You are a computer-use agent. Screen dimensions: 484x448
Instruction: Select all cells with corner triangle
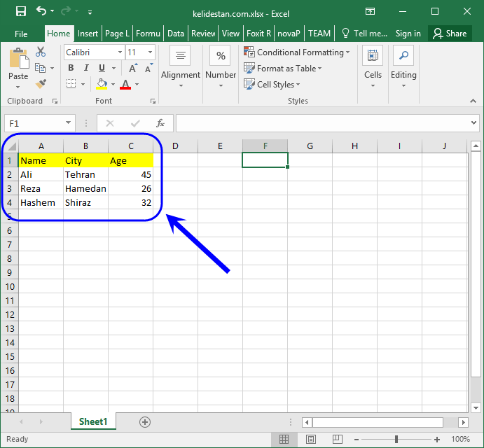click(11, 146)
